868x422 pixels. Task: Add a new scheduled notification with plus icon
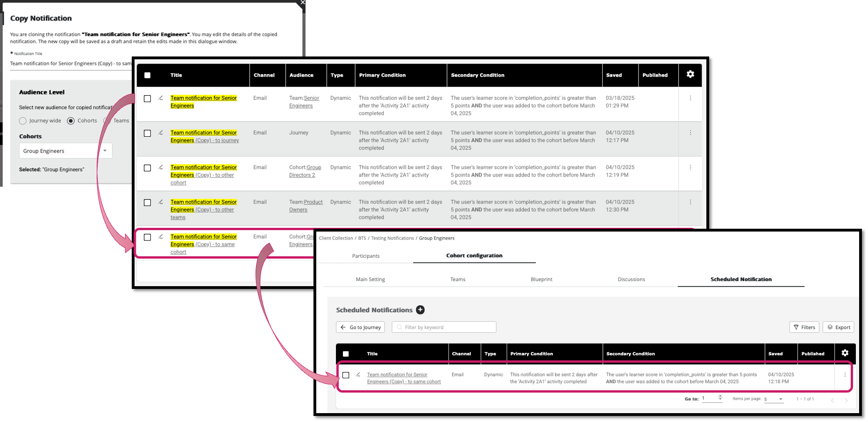tap(420, 309)
